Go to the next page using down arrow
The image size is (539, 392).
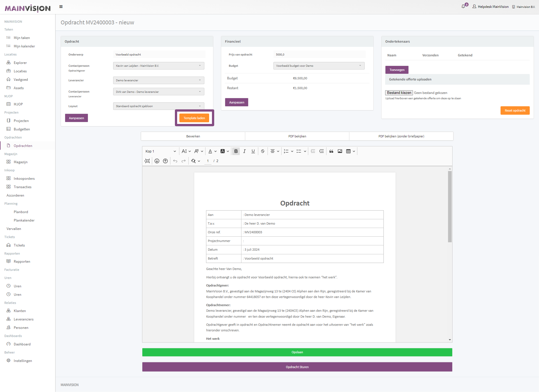point(157,161)
